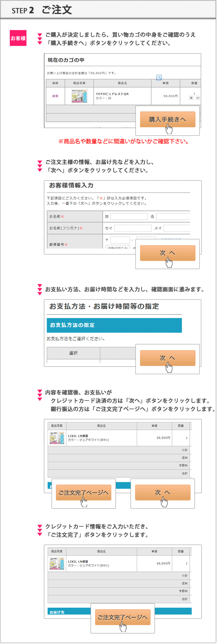Click the お客様情報入力 heading
Screen dimensions: 217x644
point(71,185)
